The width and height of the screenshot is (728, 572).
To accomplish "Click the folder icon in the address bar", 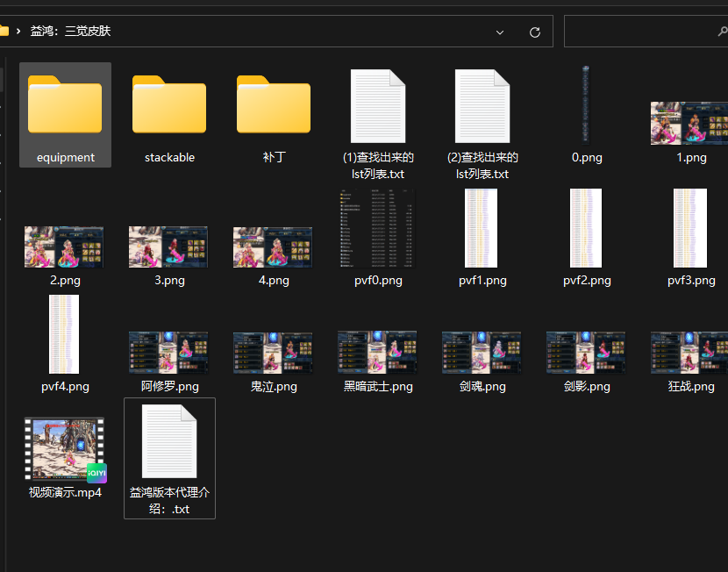I will 4,31.
